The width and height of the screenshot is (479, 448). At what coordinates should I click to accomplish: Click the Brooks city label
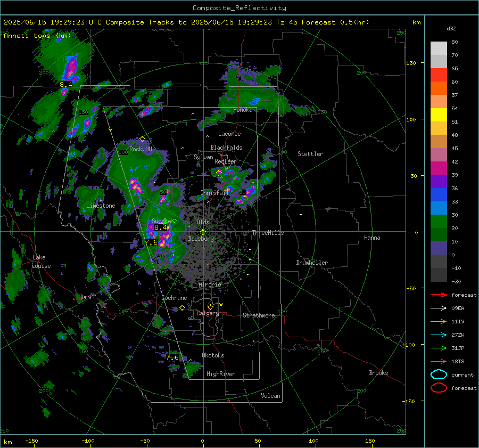378,373
